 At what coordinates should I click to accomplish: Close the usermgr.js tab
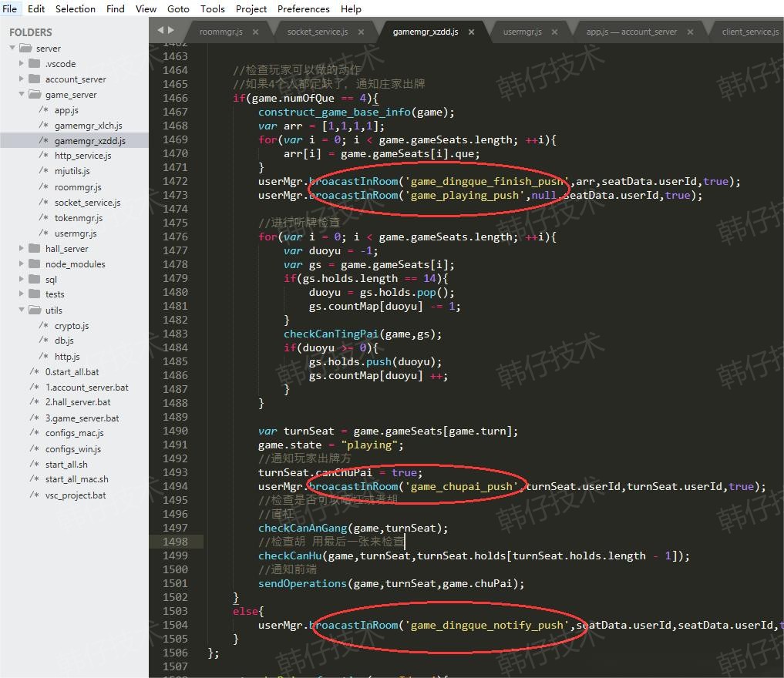click(x=554, y=32)
